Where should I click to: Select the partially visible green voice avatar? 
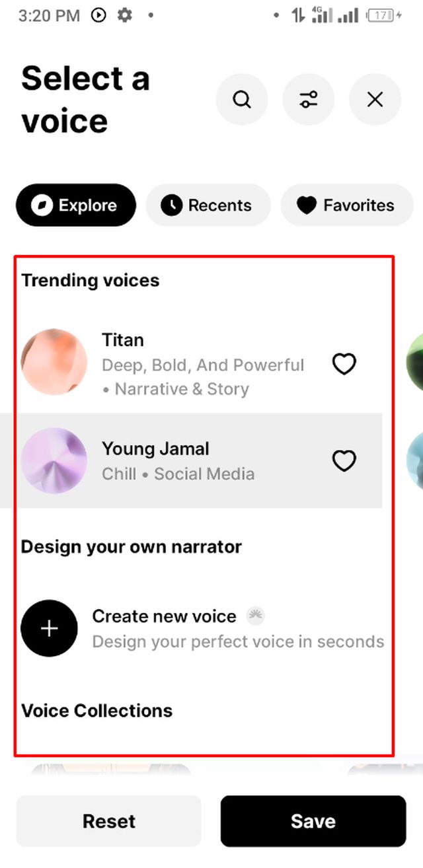416,362
